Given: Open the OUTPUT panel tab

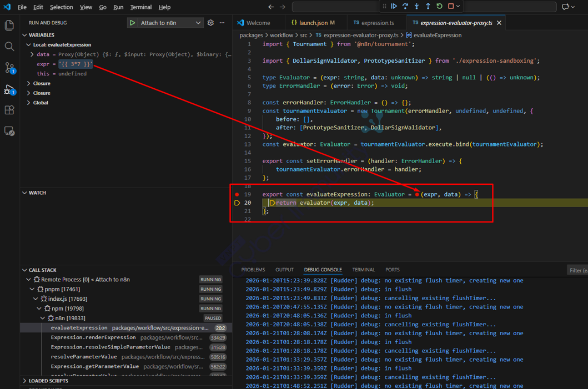Looking at the screenshot, I should (285, 270).
